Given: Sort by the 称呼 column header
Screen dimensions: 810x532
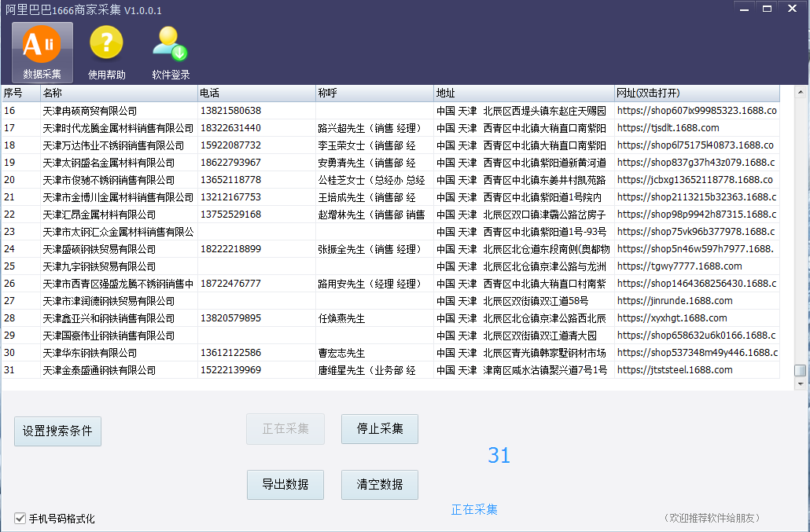Looking at the screenshot, I should [x=374, y=93].
